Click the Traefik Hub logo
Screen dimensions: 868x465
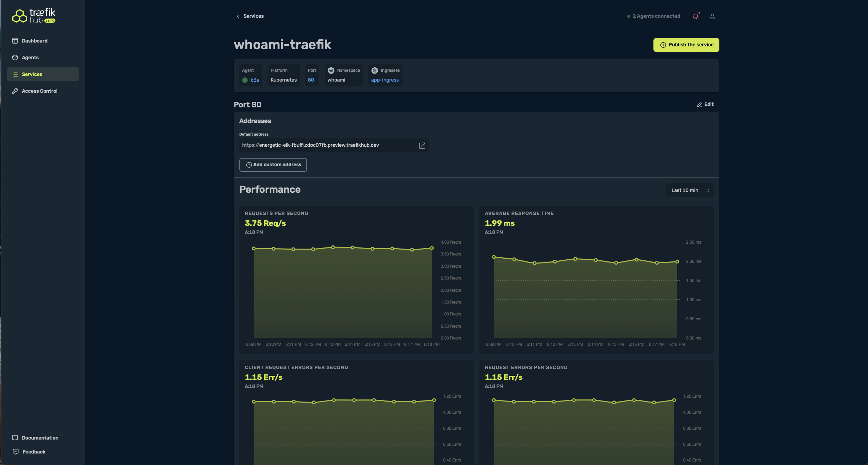(x=34, y=16)
